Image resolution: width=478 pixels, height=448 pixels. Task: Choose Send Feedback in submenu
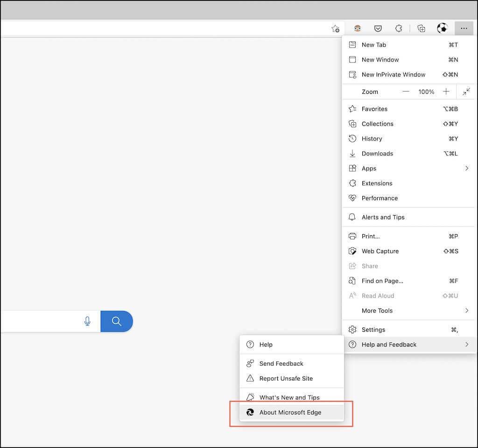coord(292,364)
